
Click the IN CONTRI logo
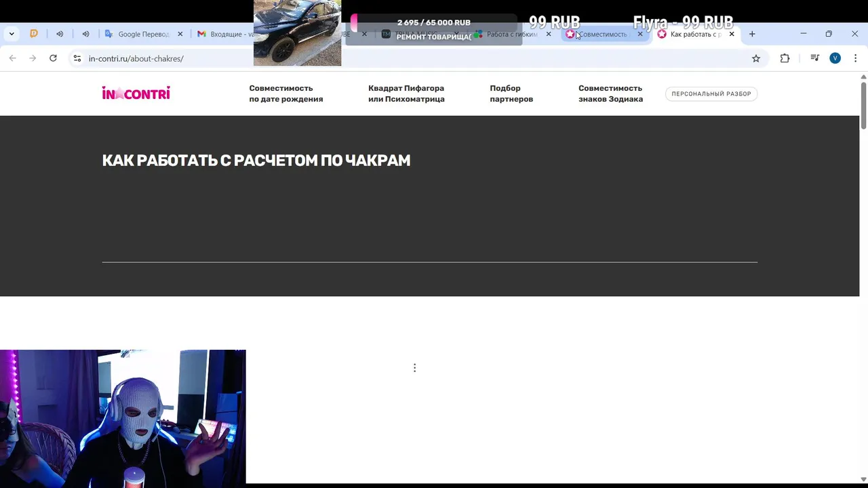136,94
